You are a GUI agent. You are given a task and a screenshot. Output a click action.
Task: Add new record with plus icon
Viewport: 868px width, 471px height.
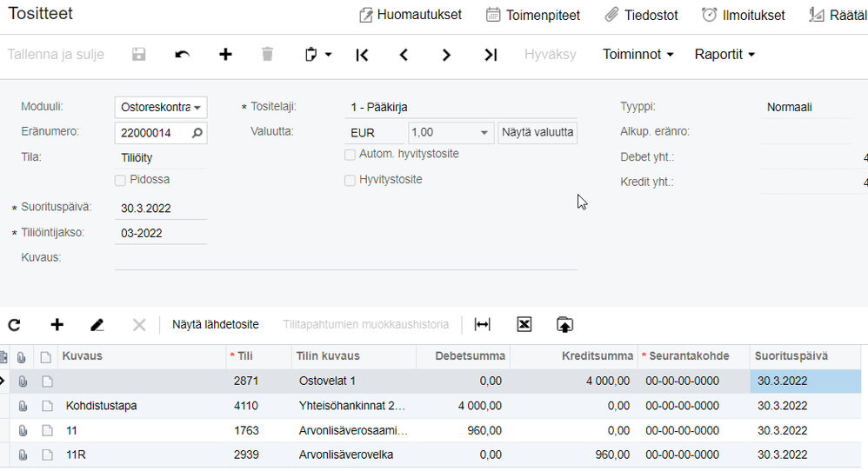225,55
